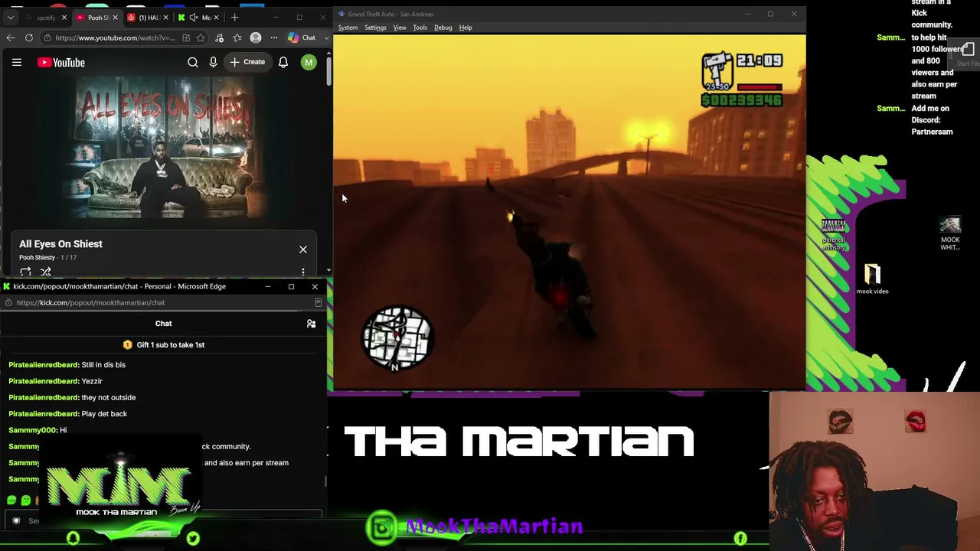This screenshot has height=551, width=980.
Task: Click the Snapchat icon in stream overlay
Action: pos(73,539)
